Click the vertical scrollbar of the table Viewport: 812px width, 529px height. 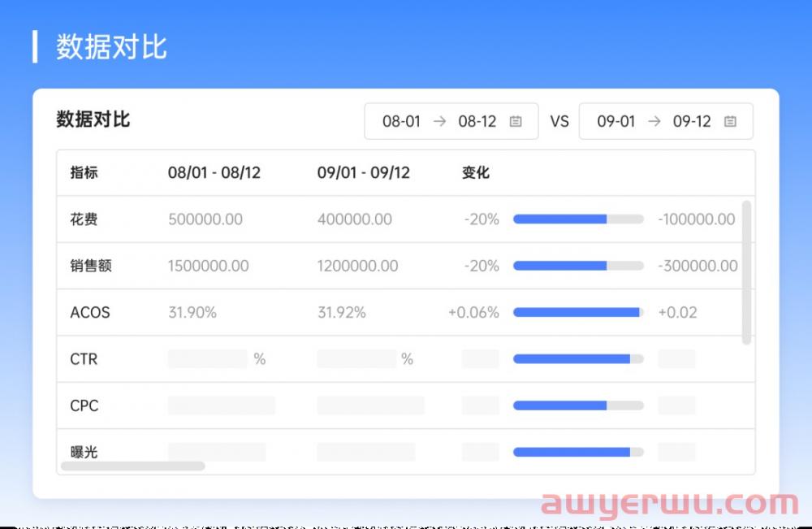pos(746,272)
